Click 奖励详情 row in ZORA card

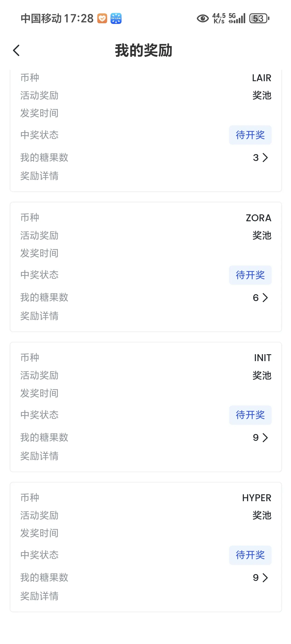[146, 316]
